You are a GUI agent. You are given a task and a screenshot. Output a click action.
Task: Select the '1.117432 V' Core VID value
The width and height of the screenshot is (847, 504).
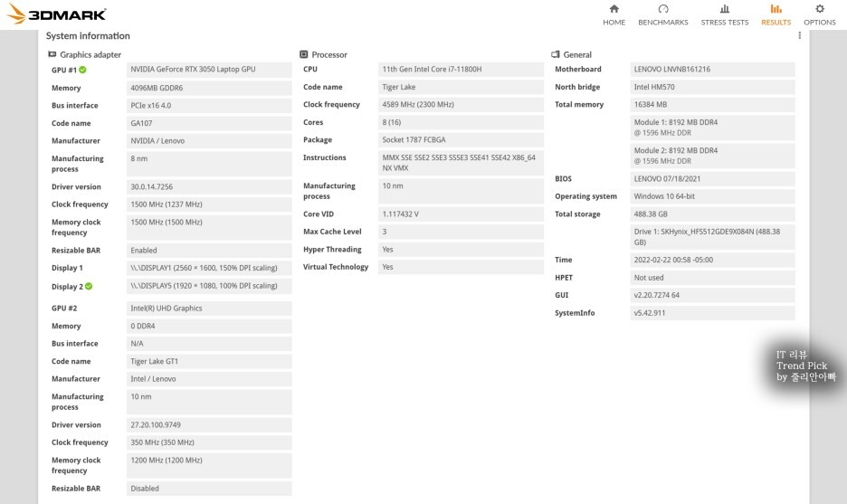461,214
